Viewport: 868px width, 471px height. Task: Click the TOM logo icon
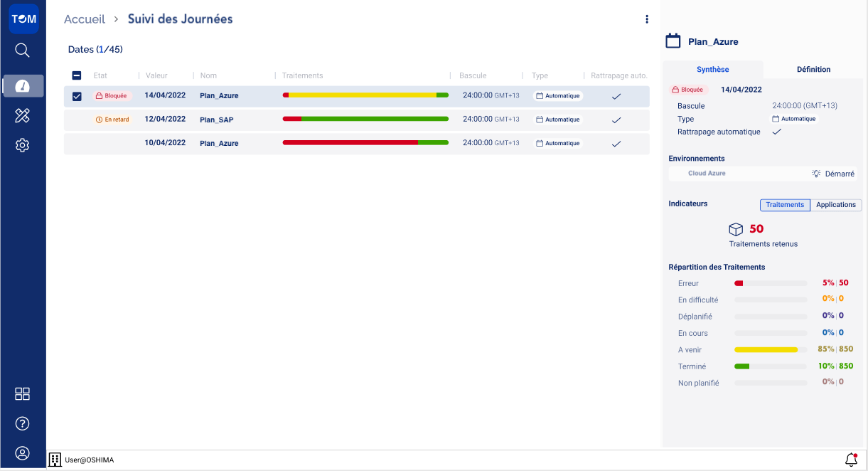(x=23, y=19)
